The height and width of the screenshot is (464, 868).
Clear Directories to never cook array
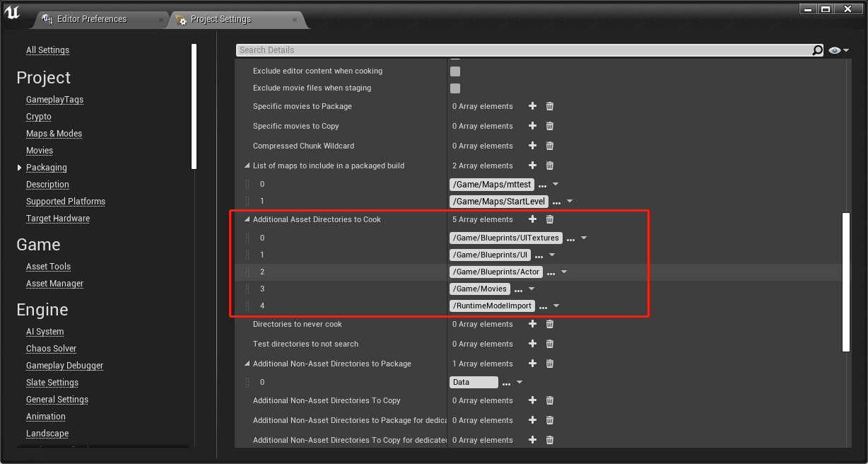(x=550, y=324)
